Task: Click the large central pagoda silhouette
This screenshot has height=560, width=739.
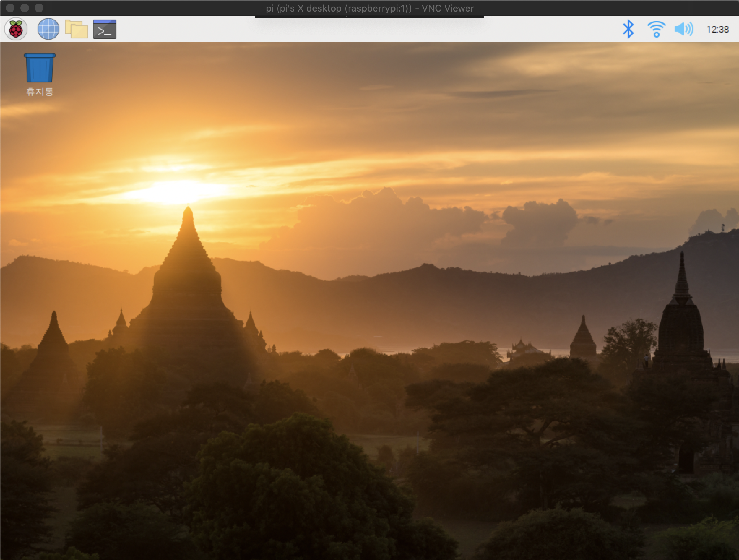Action: click(x=188, y=289)
